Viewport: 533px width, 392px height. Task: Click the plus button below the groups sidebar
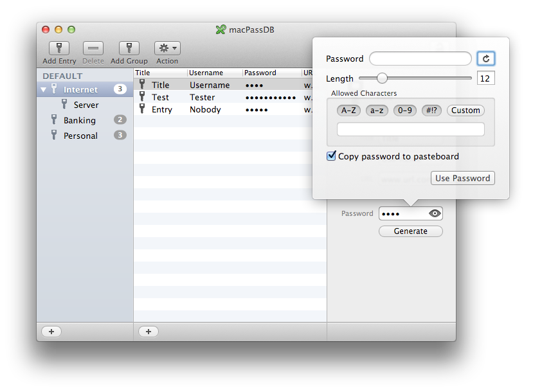[x=51, y=332]
